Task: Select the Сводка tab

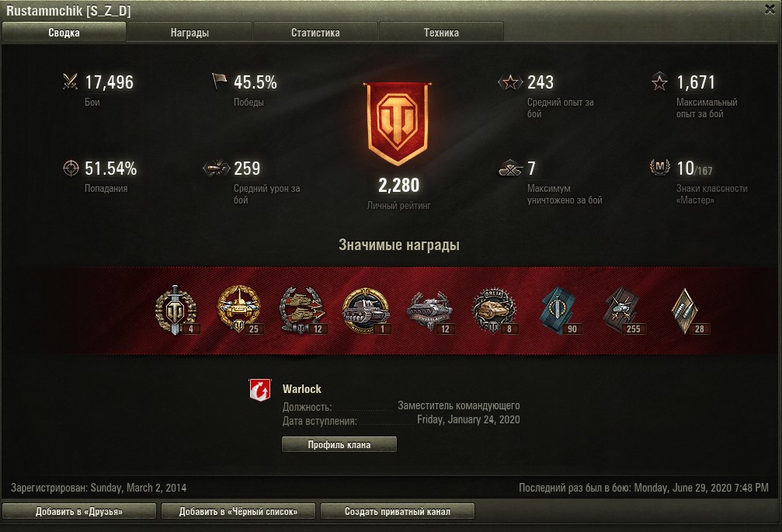Action: pos(64,33)
